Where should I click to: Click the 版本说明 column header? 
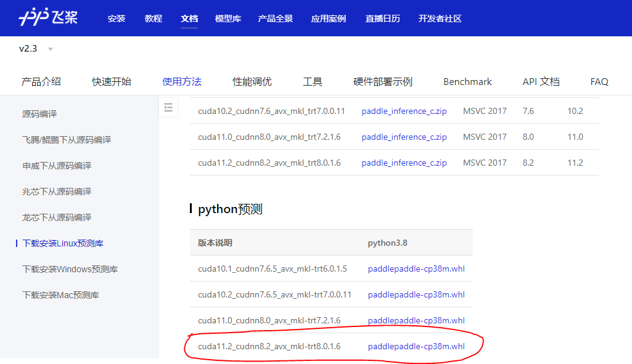[x=215, y=243]
